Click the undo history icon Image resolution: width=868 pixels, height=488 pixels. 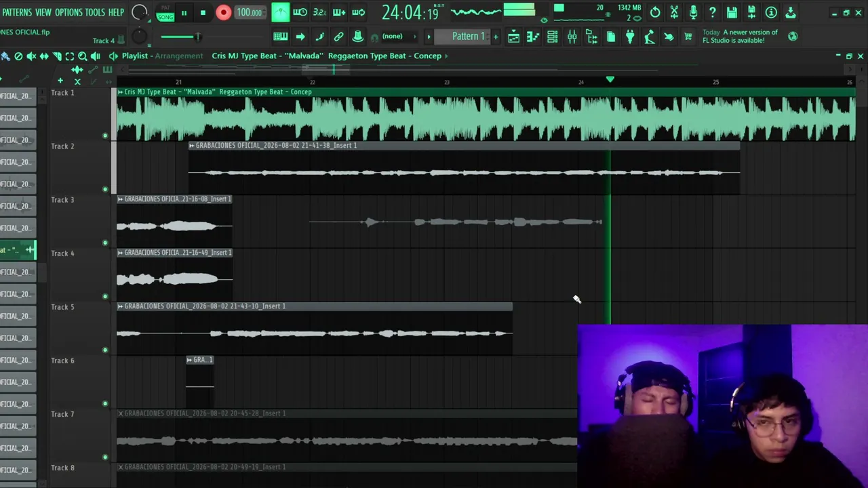click(655, 12)
